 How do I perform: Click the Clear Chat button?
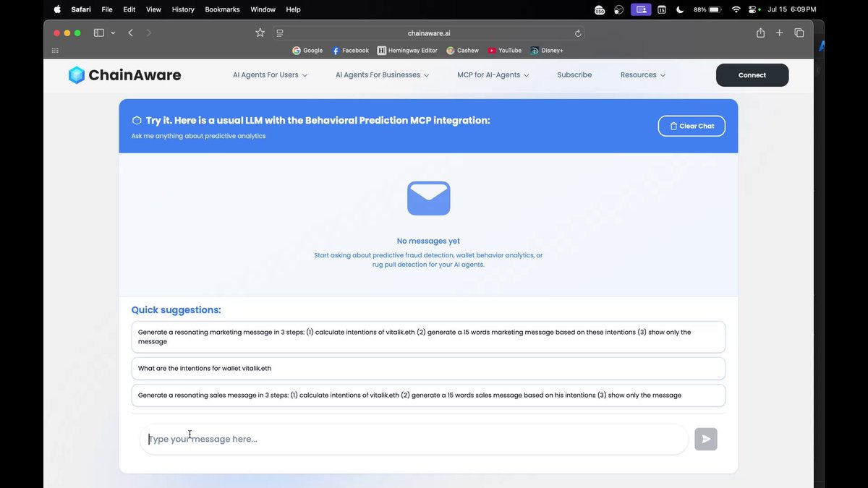[x=692, y=126]
